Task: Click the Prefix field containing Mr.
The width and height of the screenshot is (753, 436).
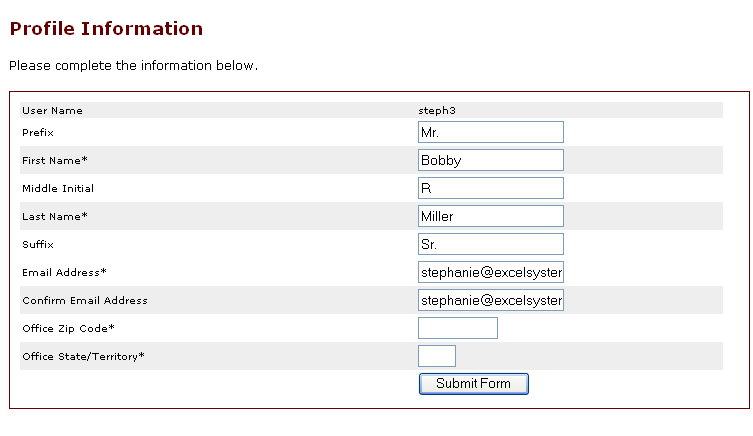Action: [491, 132]
